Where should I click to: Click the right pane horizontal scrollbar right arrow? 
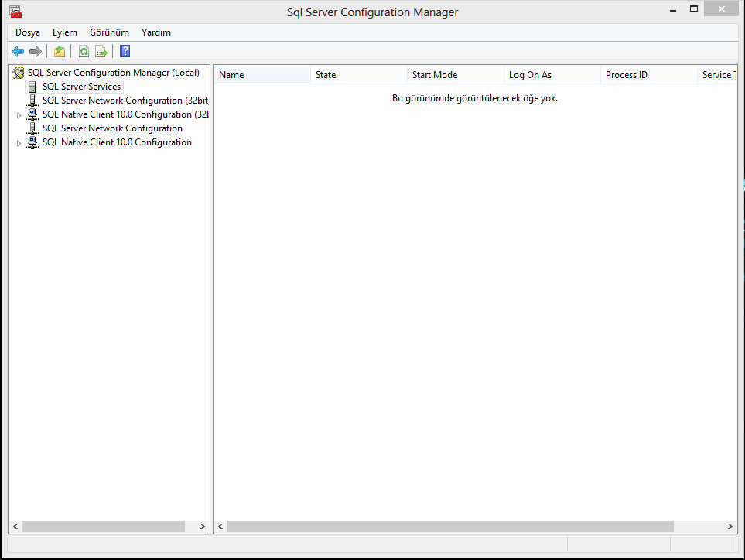tap(730, 526)
